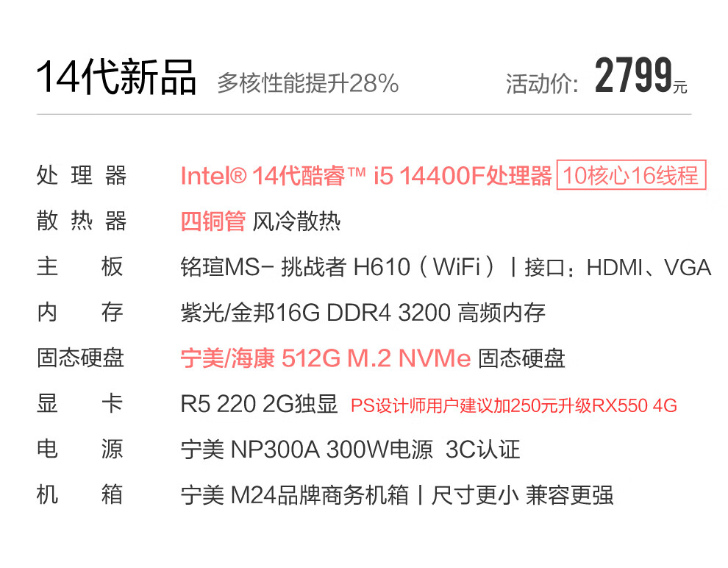728x568 pixels.
Task: Click the 2799元 activity price
Action: click(x=640, y=77)
